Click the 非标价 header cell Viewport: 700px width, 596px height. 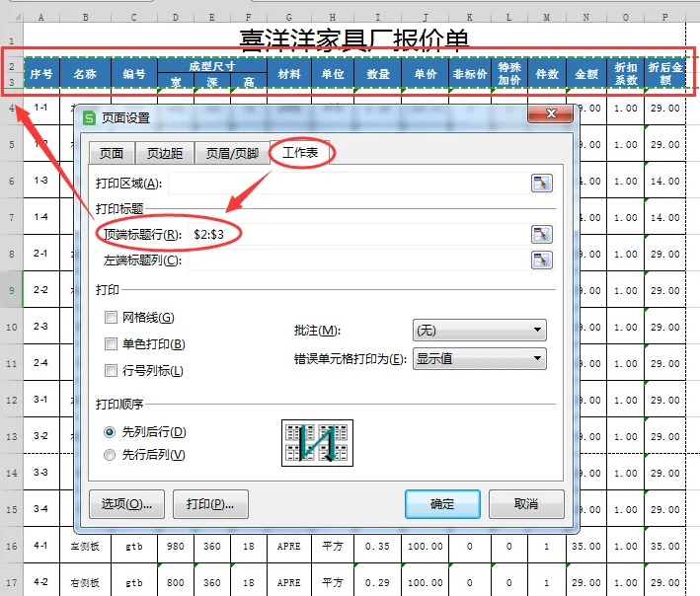click(x=470, y=73)
